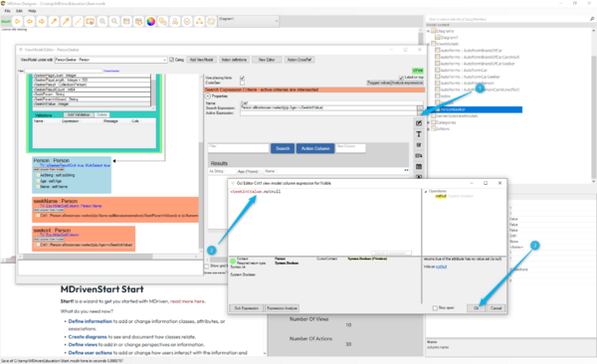Screen dimensions: 597x364
Task: Click the orange play icon in toolbar
Action: coord(18,22)
